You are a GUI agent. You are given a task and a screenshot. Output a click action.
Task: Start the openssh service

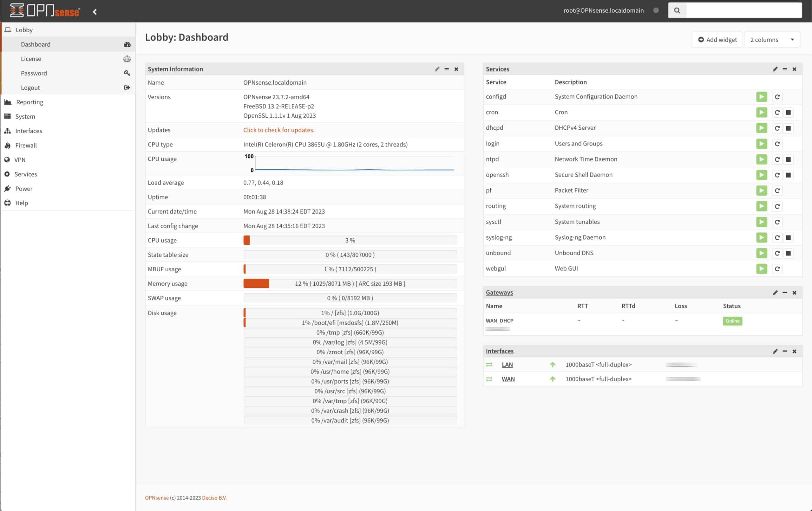[x=762, y=175]
